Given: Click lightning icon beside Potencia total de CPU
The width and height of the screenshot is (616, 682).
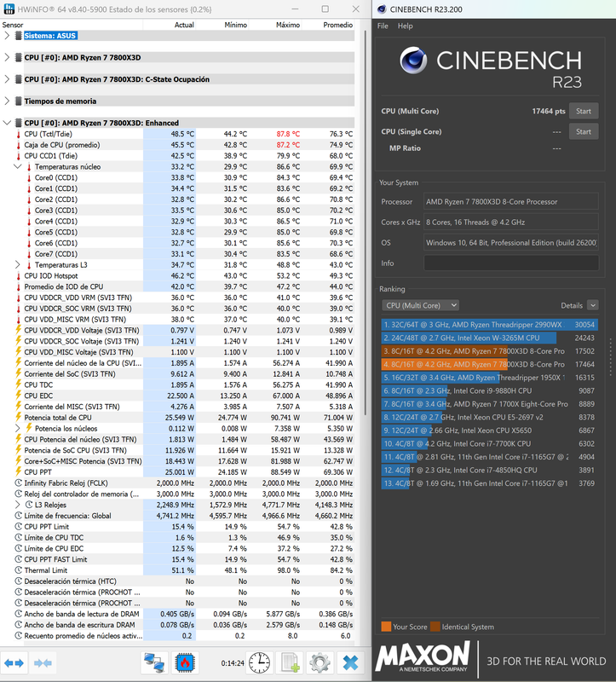Looking at the screenshot, I should [x=18, y=417].
